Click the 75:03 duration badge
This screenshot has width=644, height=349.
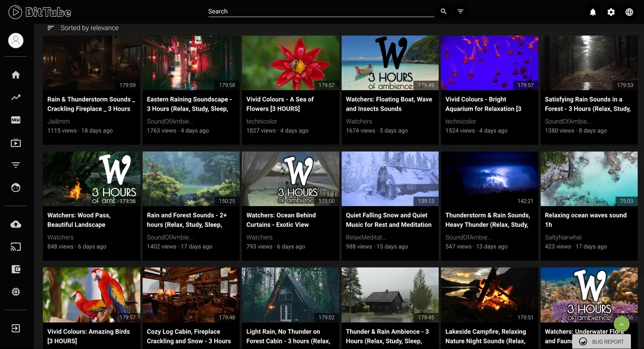626,201
